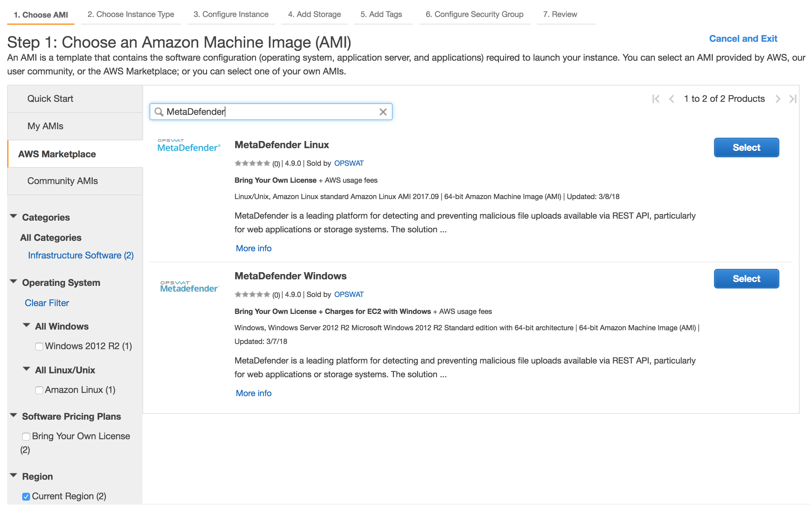Open the Choose AMI step tab
Image resolution: width=812 pixels, height=528 pixels.
[x=41, y=15]
